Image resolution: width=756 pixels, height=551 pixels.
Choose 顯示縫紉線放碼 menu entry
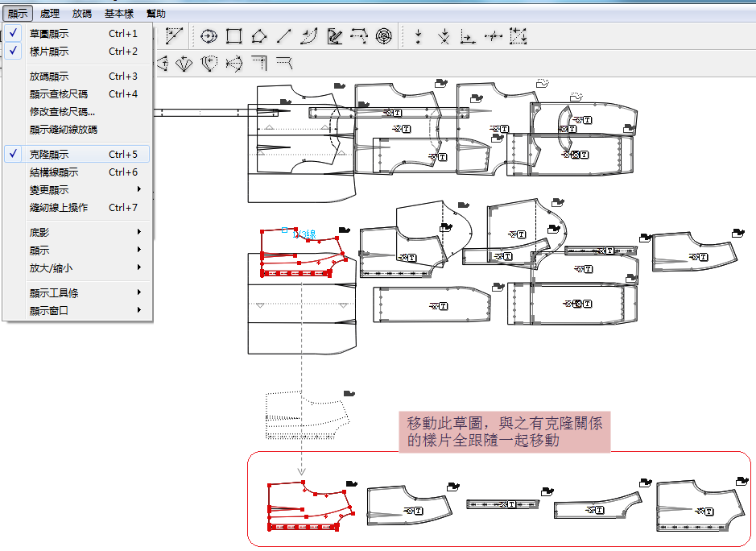coord(63,129)
